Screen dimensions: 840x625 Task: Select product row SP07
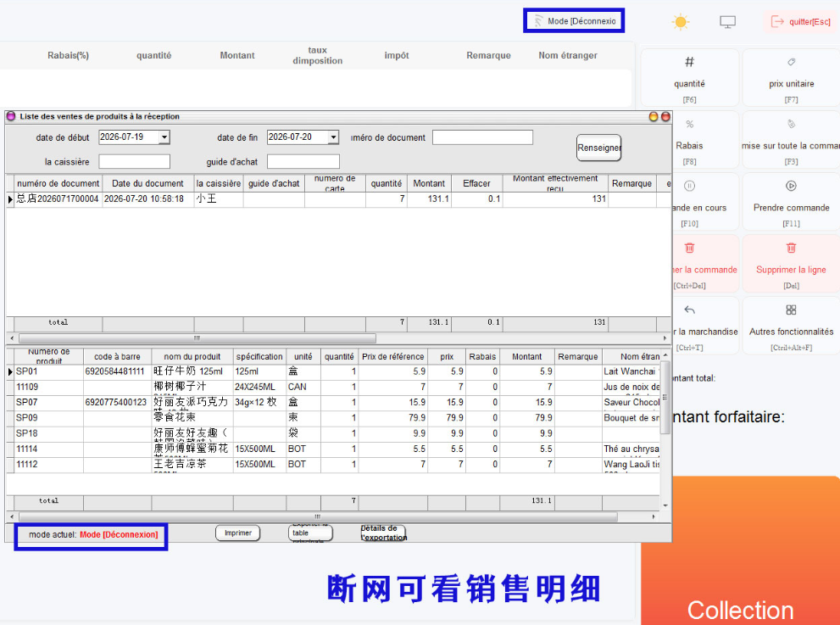(x=332, y=403)
